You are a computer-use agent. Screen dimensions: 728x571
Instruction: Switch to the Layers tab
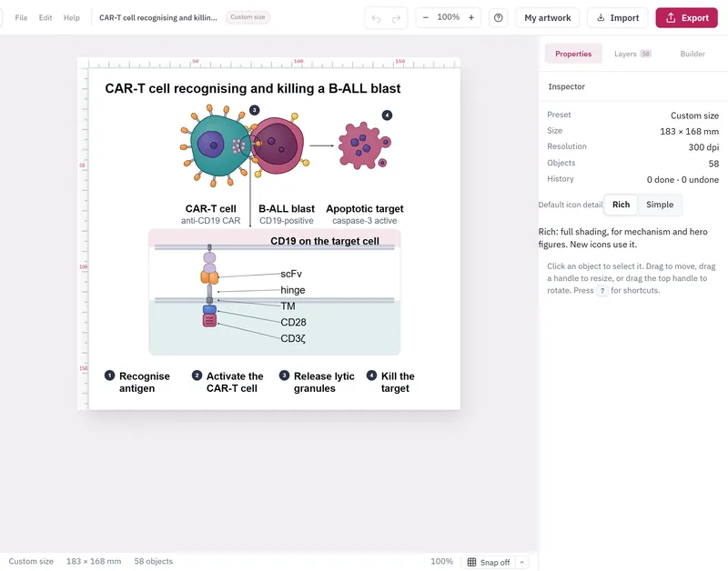[x=632, y=54]
